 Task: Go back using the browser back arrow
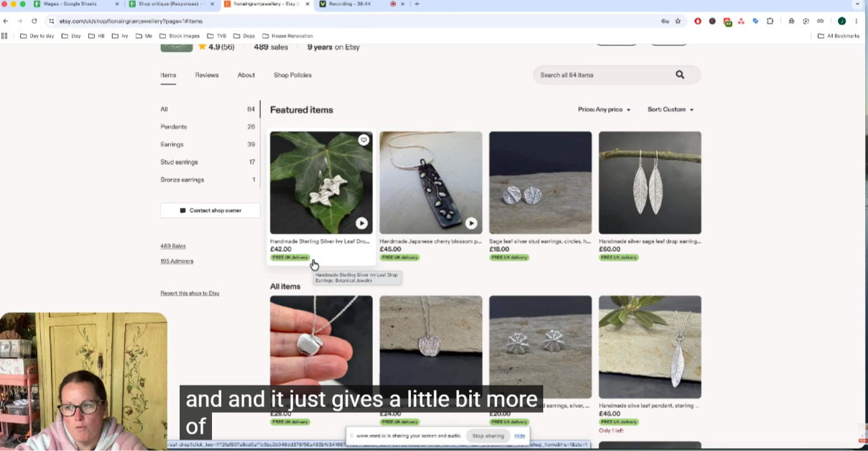(6, 21)
